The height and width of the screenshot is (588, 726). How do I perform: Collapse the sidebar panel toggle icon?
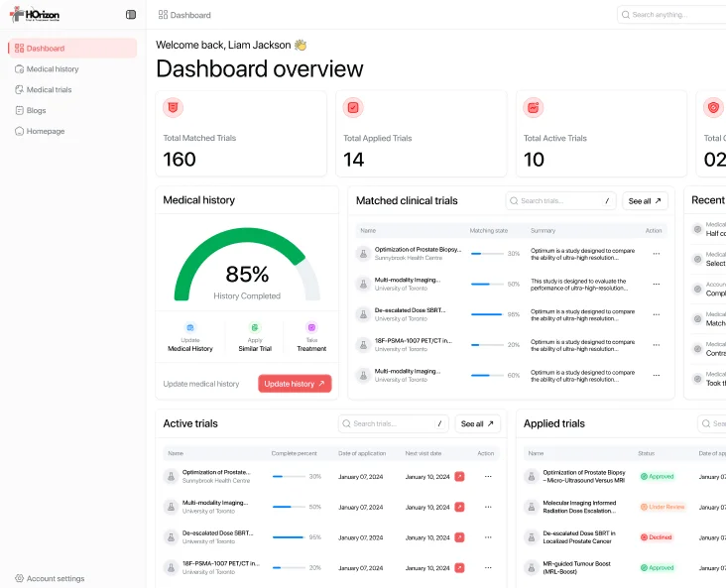(131, 15)
